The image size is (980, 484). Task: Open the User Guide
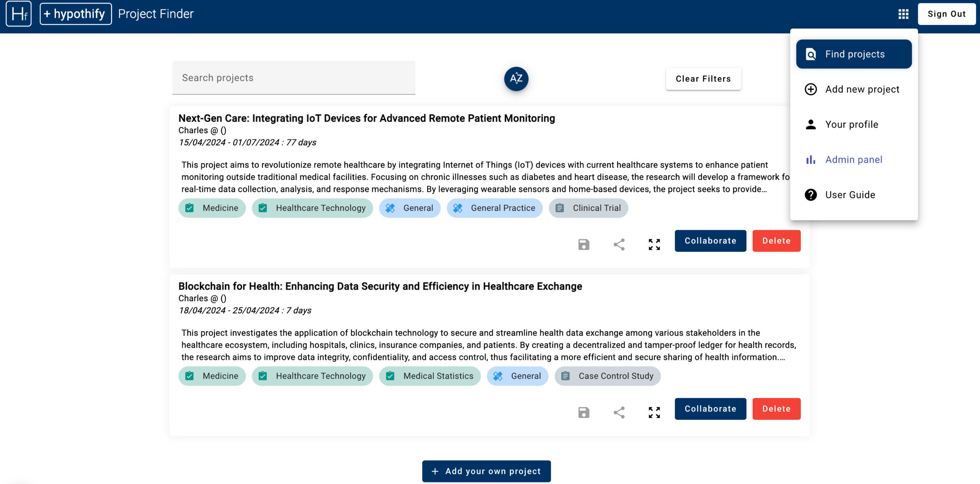point(850,195)
